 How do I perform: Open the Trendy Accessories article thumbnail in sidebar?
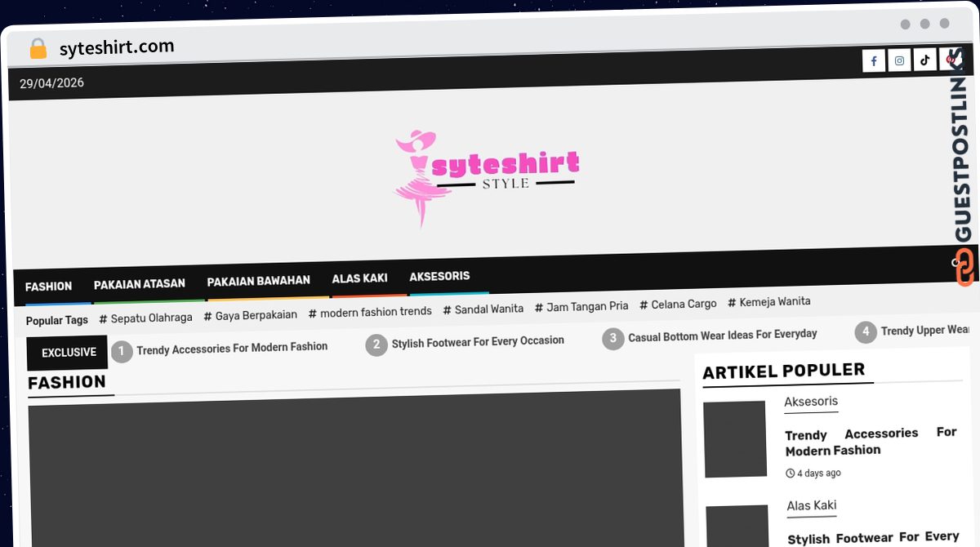tap(735, 438)
